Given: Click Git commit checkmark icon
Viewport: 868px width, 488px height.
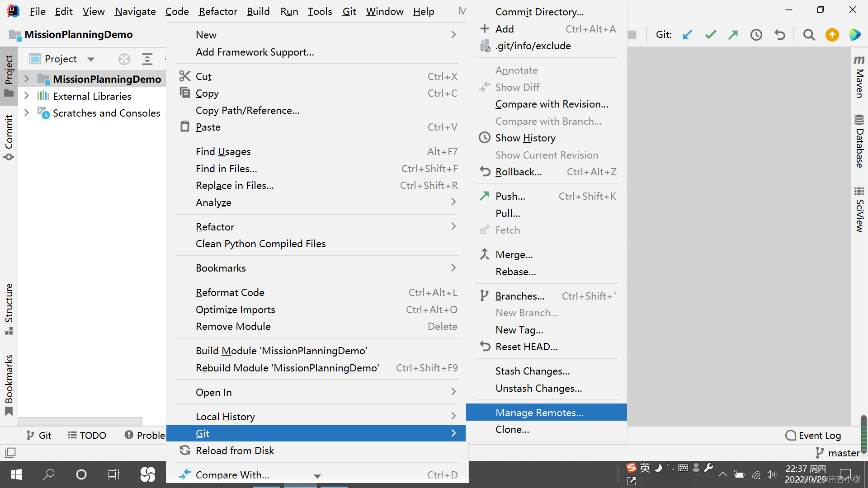Looking at the screenshot, I should tap(711, 35).
